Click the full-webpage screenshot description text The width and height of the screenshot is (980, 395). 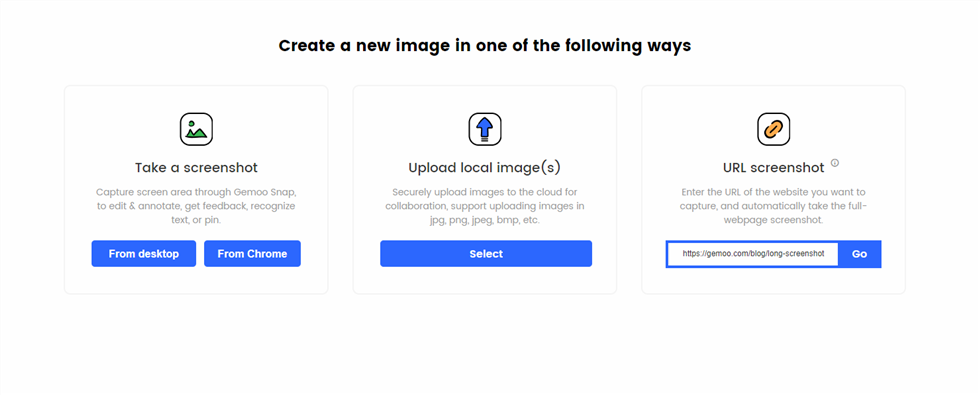coord(774,206)
